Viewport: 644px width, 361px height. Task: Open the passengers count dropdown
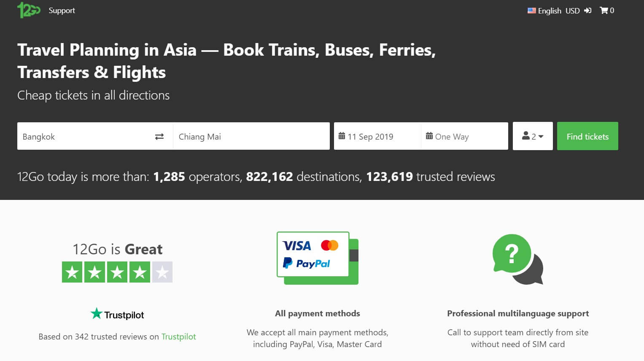(533, 136)
